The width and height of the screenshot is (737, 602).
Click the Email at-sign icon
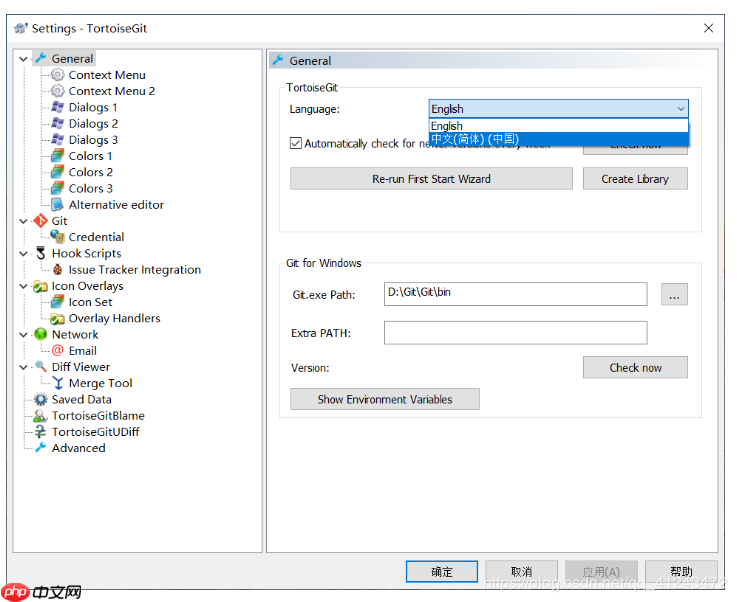tap(57, 350)
